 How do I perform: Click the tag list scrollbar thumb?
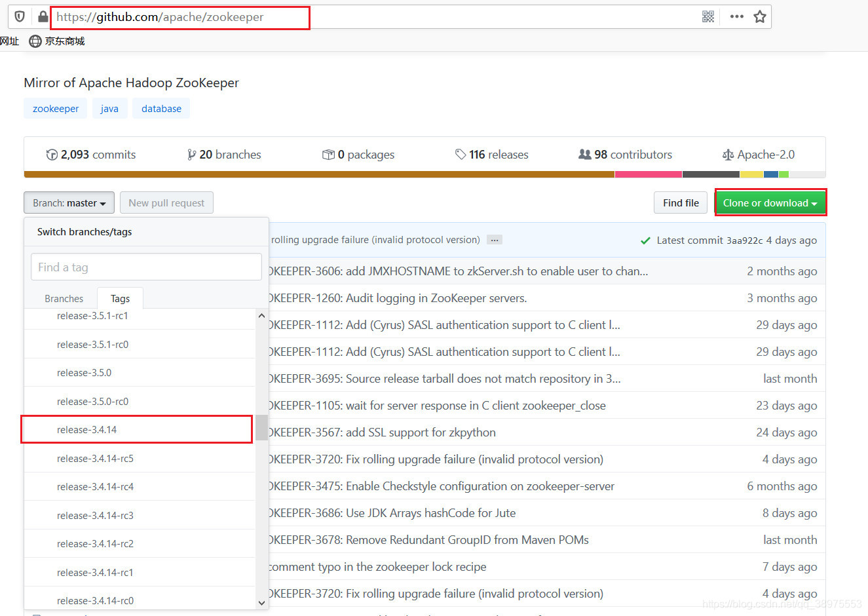262,427
